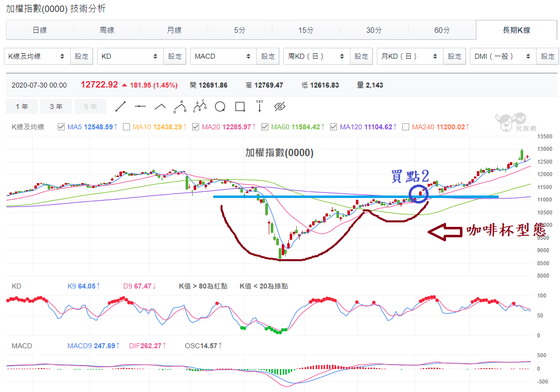
Task: Select the circle drawing tool
Action: click(x=220, y=106)
